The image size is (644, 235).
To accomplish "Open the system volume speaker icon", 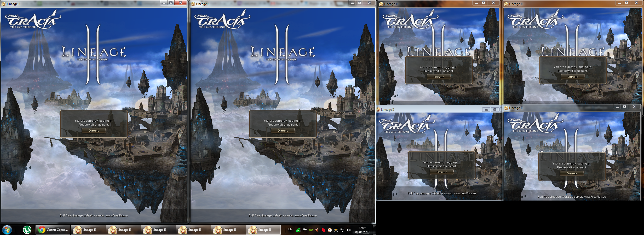I will (x=348, y=230).
